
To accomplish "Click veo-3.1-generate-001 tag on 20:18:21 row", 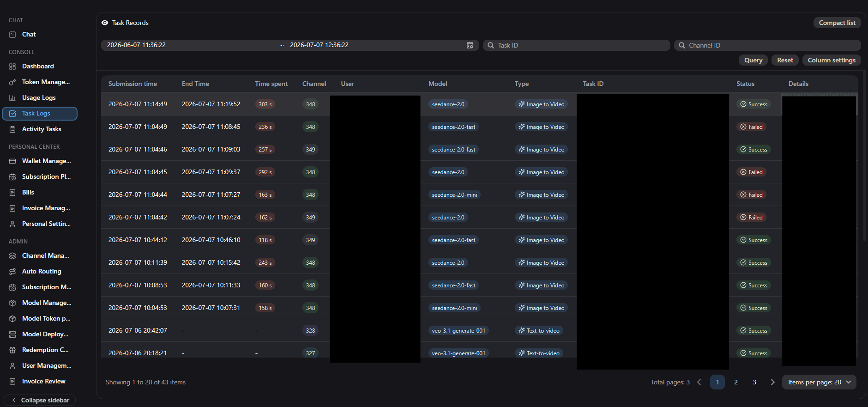I will (458, 353).
